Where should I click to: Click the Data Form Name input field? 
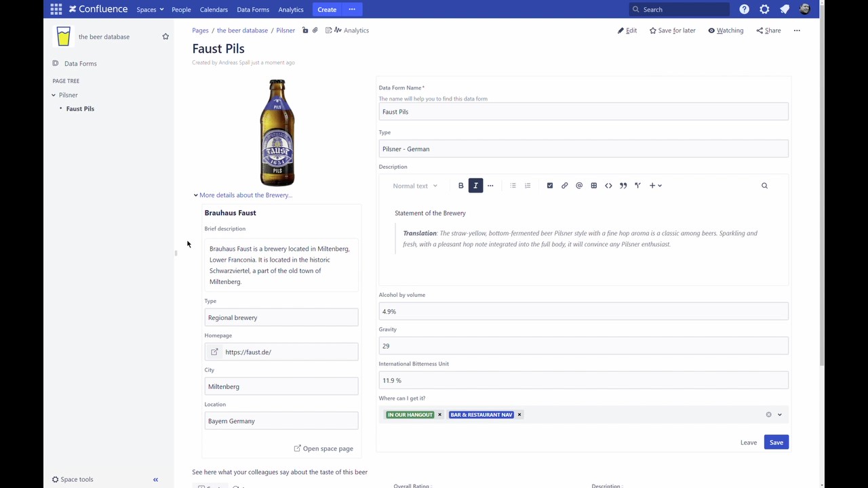[583, 111]
